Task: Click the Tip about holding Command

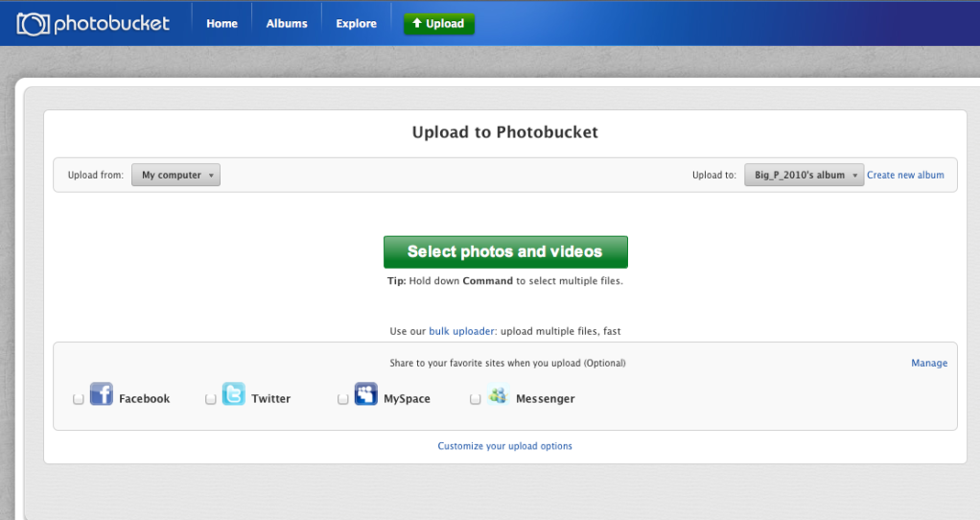Action: click(x=505, y=281)
